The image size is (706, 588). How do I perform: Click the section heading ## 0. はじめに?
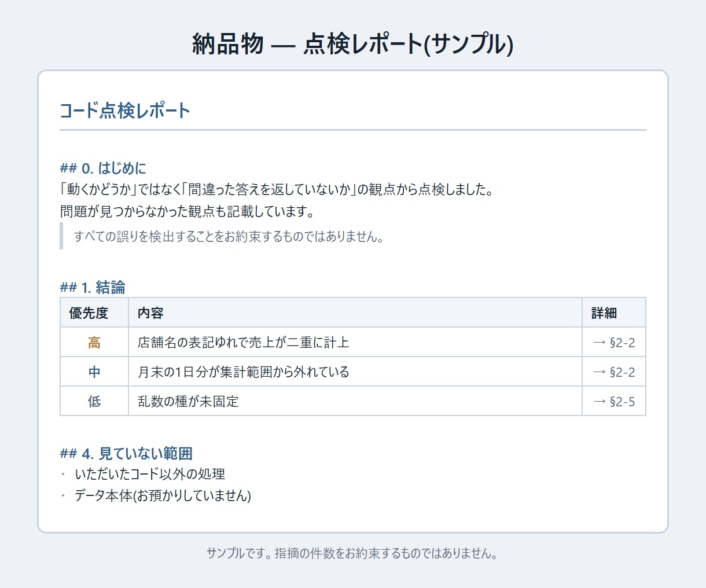tap(103, 168)
